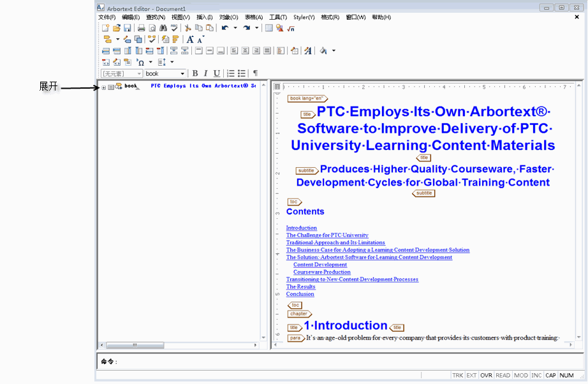Viewport: 588px width, 384px height.
Task: Toggle numbered list formatting
Action: (231, 73)
